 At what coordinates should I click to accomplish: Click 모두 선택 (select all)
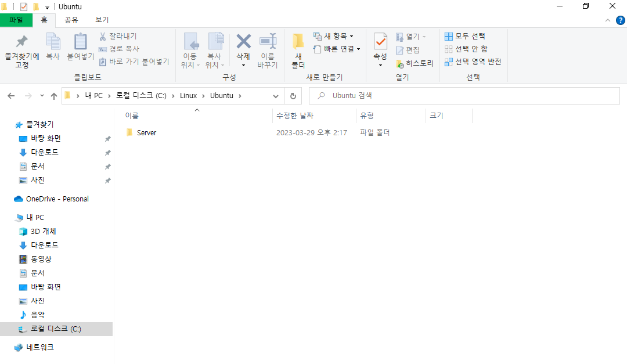pos(464,37)
